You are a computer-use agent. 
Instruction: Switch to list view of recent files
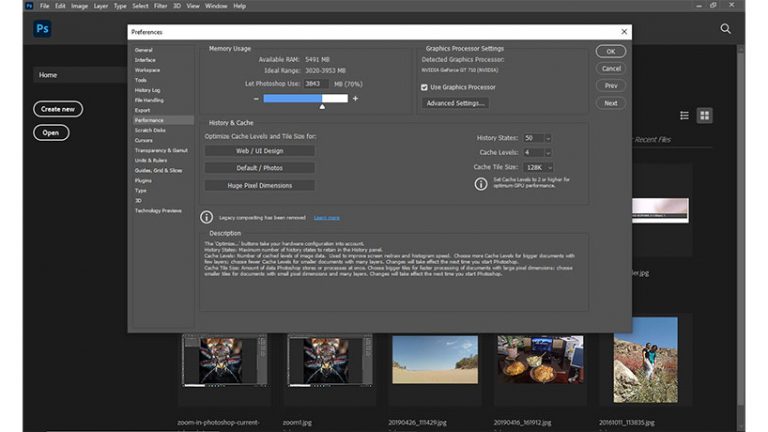[685, 116]
